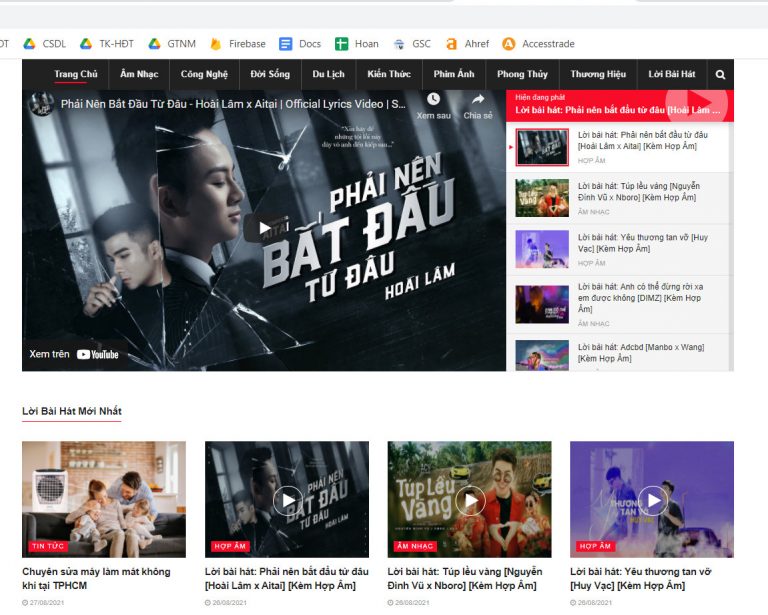768x615 pixels.
Task: Click the ÂM NHẠC tag on Túp lều vàng card
Action: pyautogui.click(x=415, y=546)
